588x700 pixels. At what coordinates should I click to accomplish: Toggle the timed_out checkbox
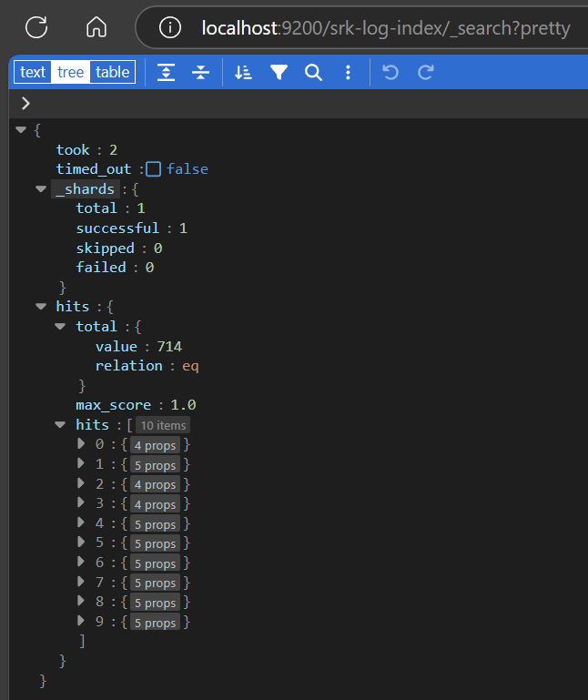click(x=154, y=169)
